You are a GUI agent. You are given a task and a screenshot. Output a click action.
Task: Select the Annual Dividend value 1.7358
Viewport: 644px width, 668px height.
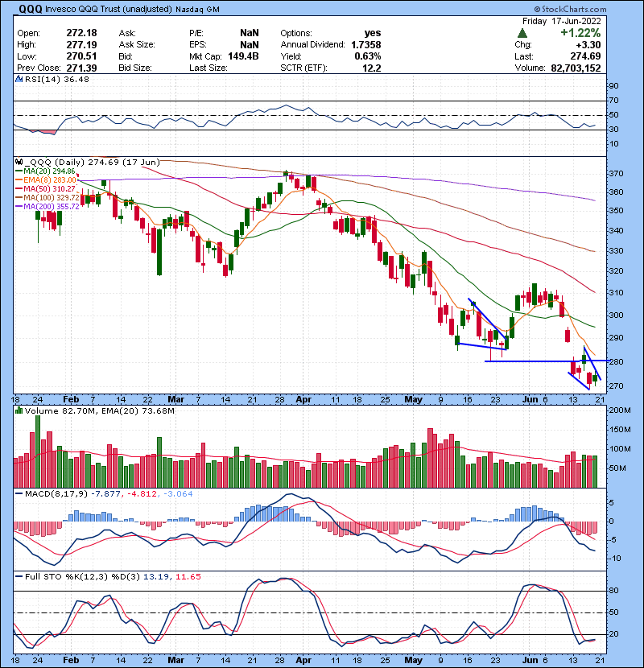click(366, 44)
